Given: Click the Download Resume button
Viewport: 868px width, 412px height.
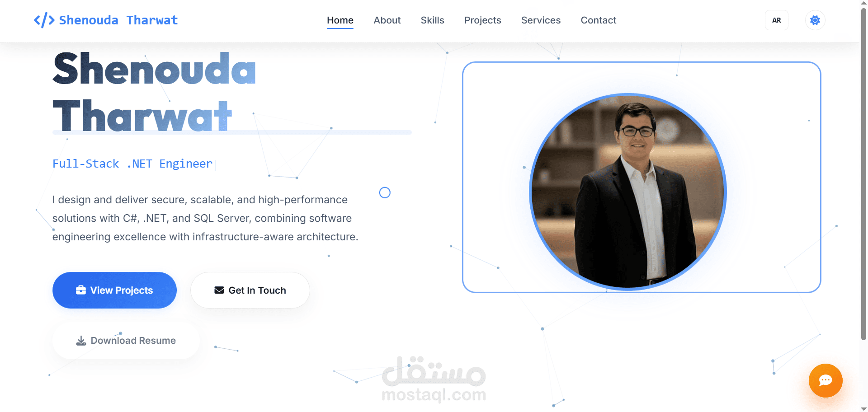Looking at the screenshot, I should (x=126, y=341).
